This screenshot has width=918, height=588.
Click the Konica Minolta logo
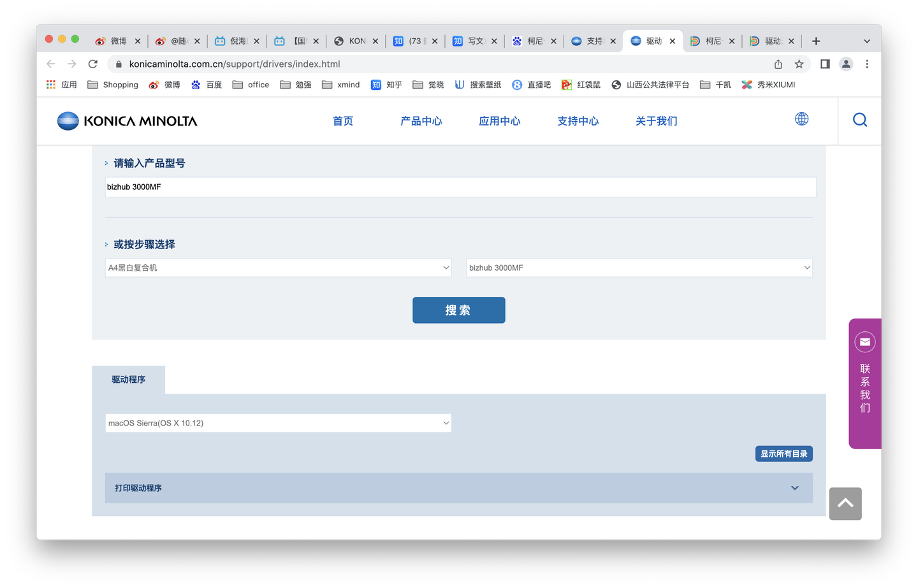click(126, 120)
